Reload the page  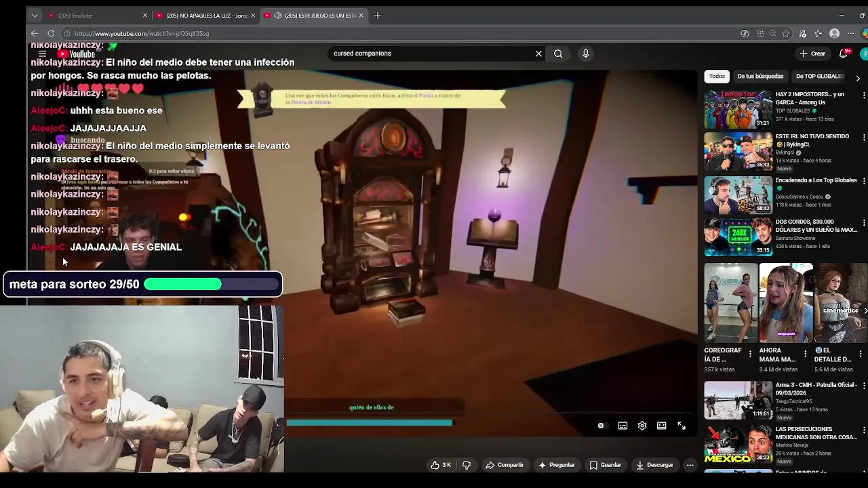pyautogui.click(x=51, y=33)
